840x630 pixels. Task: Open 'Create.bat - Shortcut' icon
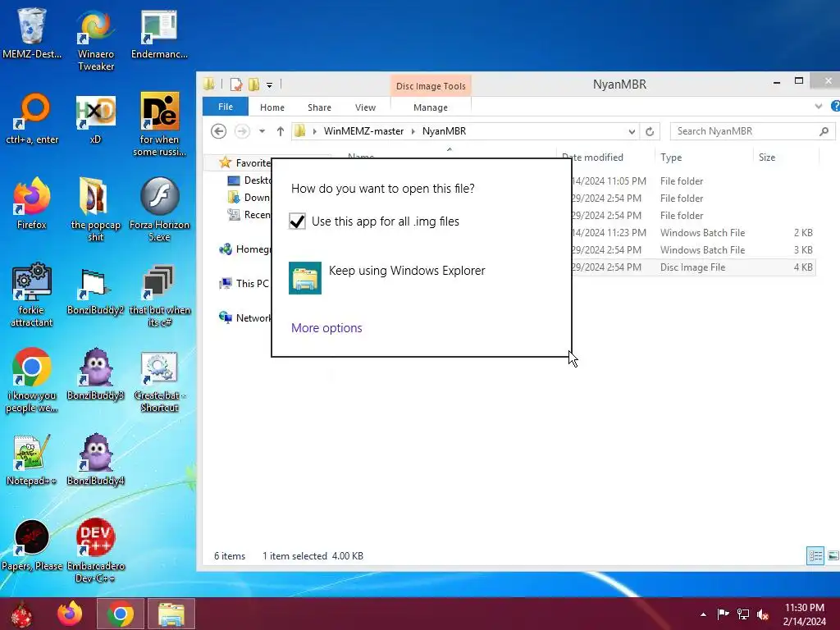point(159,381)
